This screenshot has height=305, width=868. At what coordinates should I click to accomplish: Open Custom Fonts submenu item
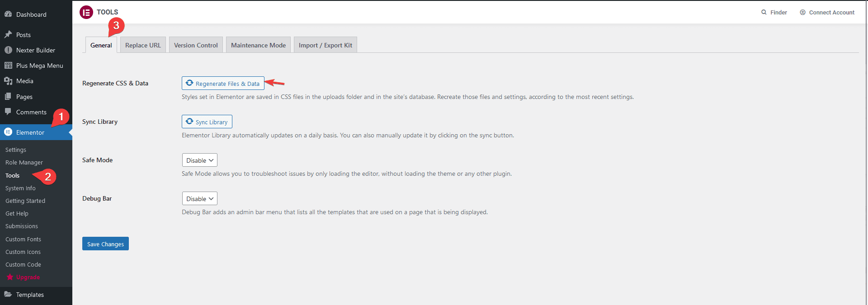23,239
